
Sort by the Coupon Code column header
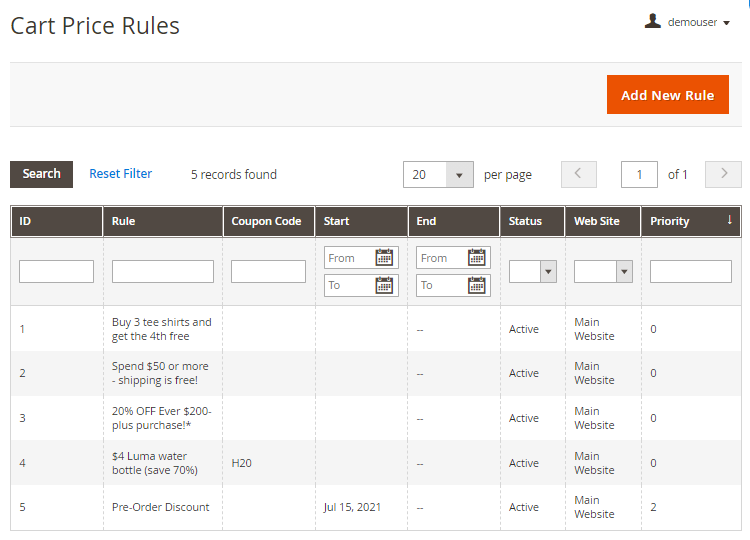267,221
